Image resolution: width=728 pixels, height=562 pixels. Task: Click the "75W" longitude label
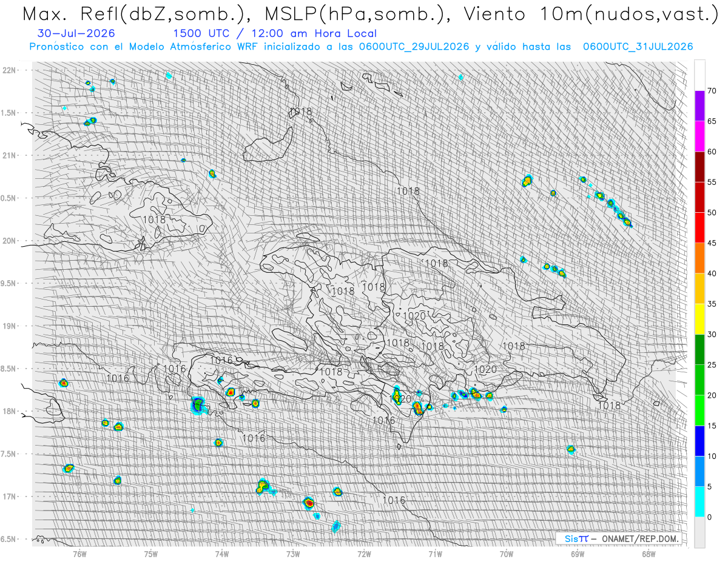[151, 554]
